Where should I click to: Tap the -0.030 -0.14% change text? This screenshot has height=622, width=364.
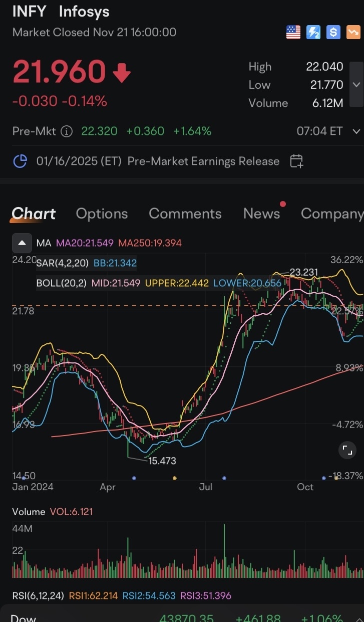click(60, 102)
